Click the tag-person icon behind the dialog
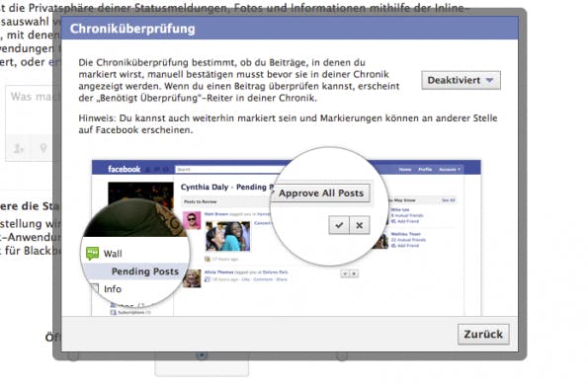Screen dimensions: 588x386 [19, 148]
